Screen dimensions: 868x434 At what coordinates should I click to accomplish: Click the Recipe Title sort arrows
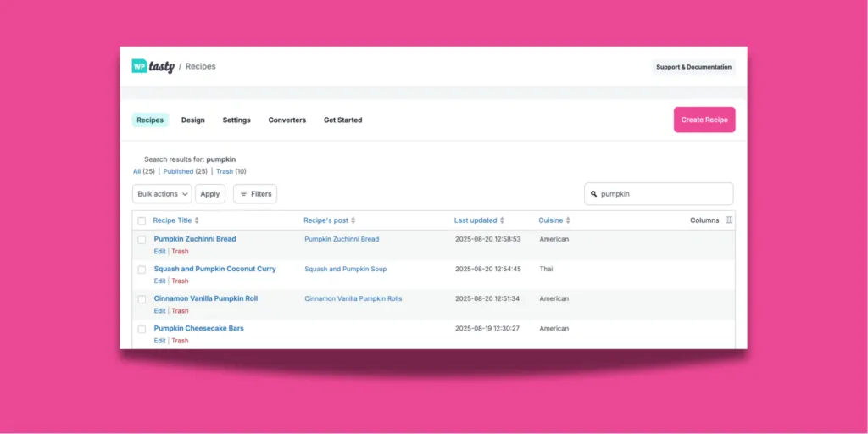click(197, 220)
